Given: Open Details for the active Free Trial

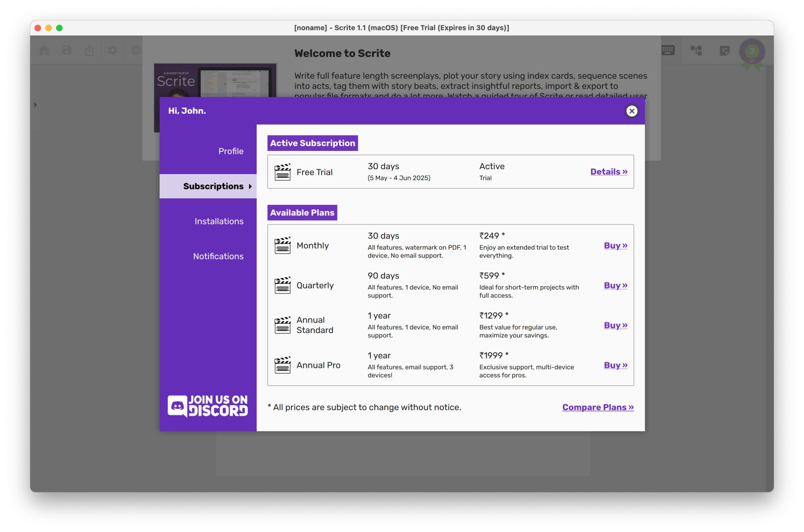Looking at the screenshot, I should click(608, 172).
